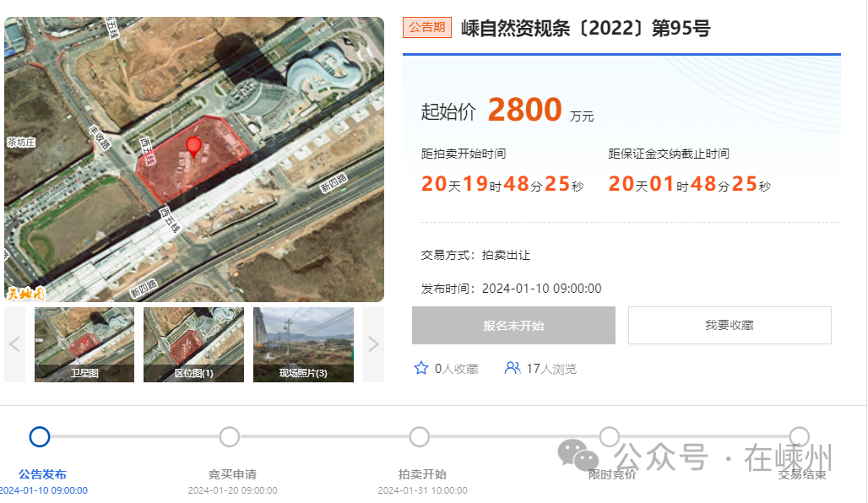Image resolution: width=868 pixels, height=503 pixels.
Task: Select the 竞买申请 timeline step circle
Action: click(229, 436)
